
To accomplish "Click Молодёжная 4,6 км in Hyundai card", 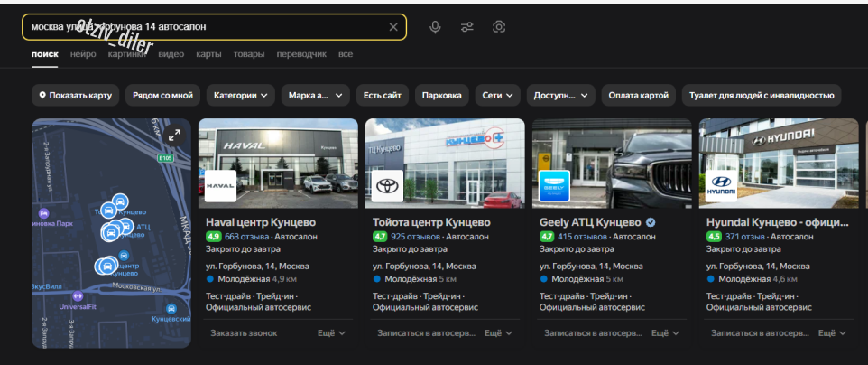I will (x=753, y=279).
